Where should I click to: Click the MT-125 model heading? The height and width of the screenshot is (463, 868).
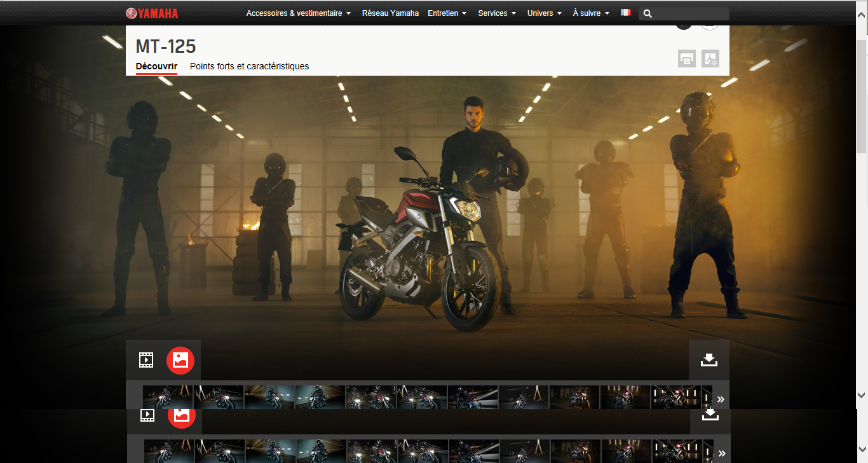pyautogui.click(x=166, y=46)
